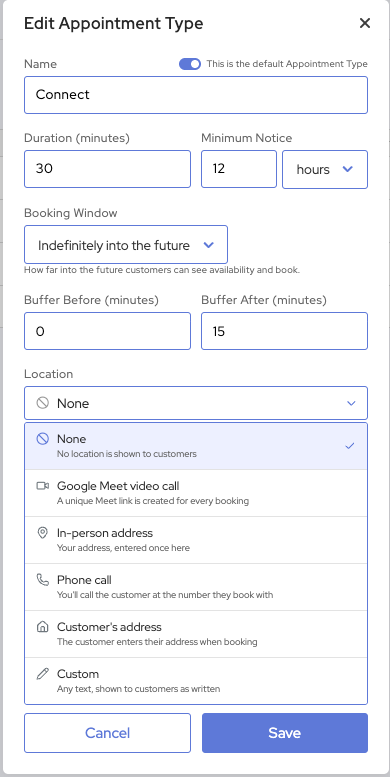The height and width of the screenshot is (777, 390).
Task: Click the map pin icon for In-person address
Action: click(x=43, y=533)
